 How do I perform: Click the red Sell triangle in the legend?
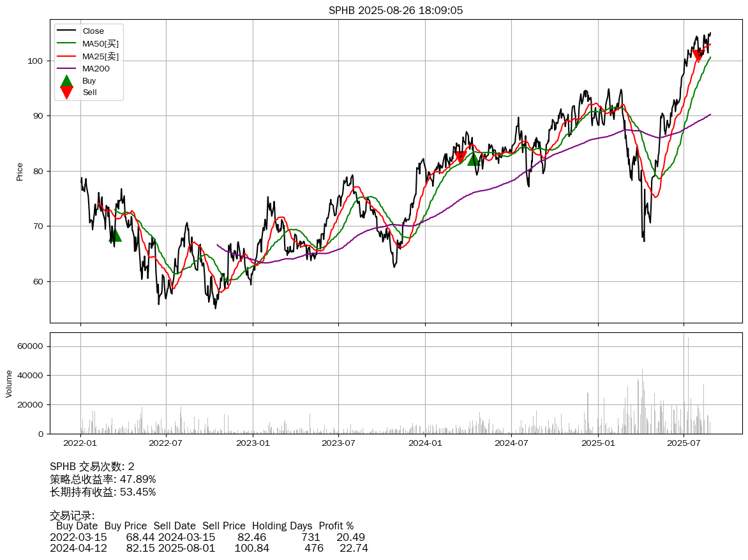[x=66, y=92]
